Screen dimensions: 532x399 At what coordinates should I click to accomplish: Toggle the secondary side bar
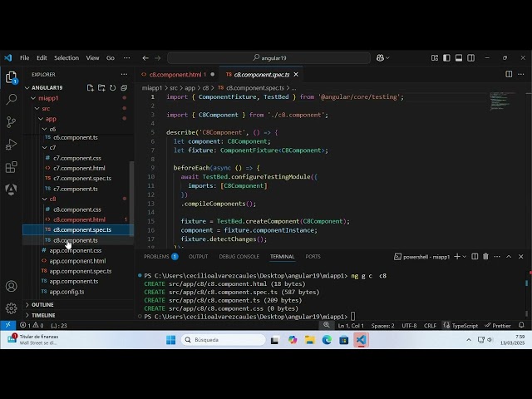471,58
